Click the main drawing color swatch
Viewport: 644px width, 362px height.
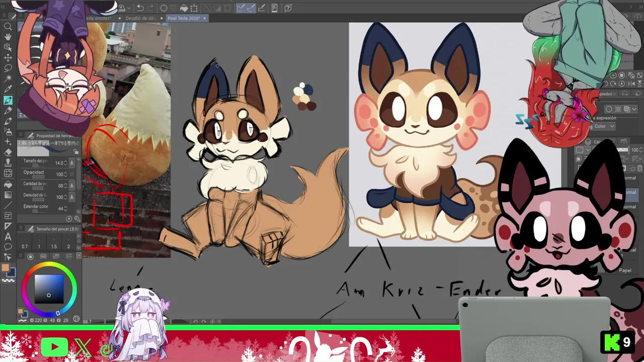click(6, 268)
